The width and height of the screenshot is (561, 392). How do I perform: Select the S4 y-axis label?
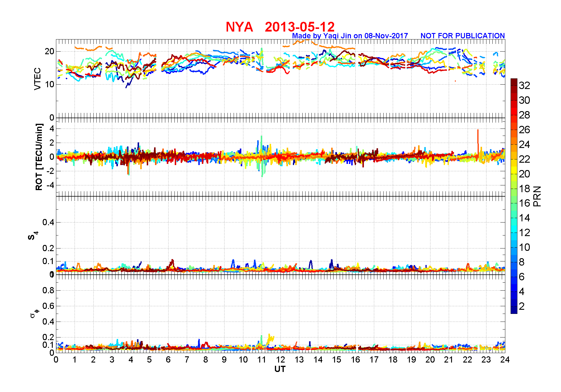point(33,236)
